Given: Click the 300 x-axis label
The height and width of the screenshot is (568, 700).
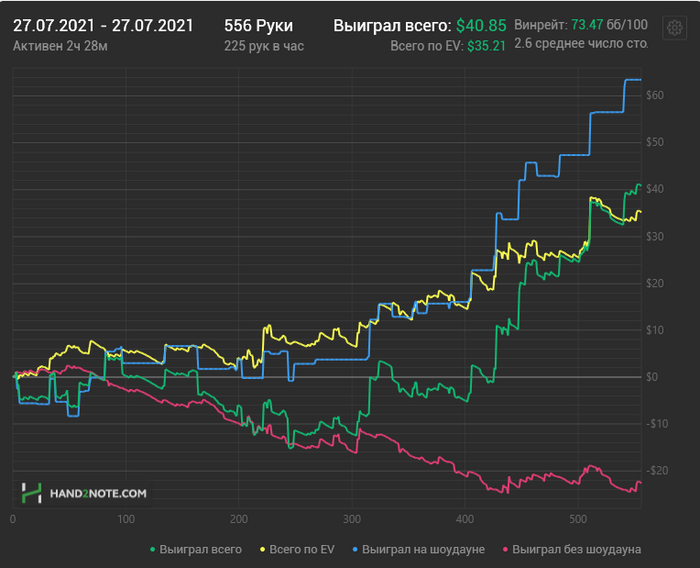Looking at the screenshot, I should (352, 519).
